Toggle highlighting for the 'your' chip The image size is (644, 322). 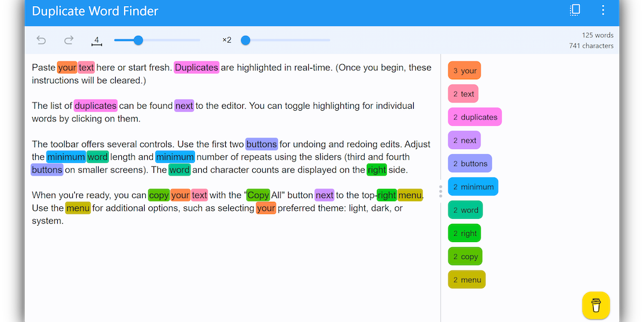point(464,70)
